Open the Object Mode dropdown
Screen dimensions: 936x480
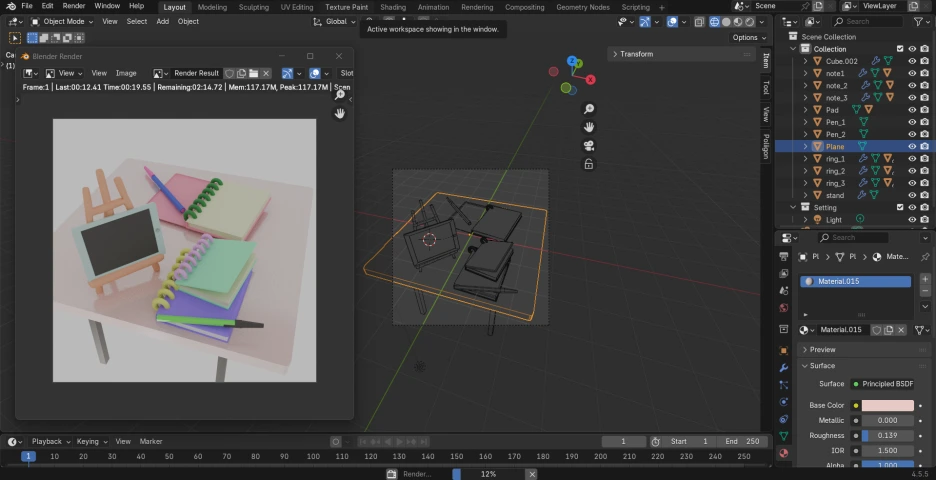click(61, 21)
